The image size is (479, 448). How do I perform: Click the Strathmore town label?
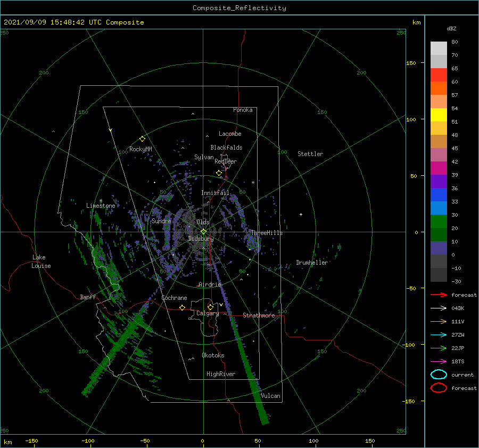click(x=259, y=315)
